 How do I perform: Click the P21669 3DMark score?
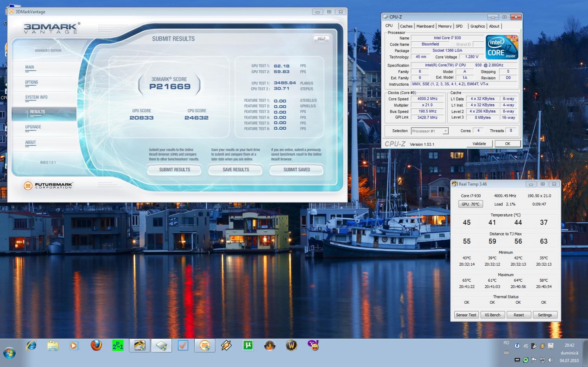(x=170, y=86)
